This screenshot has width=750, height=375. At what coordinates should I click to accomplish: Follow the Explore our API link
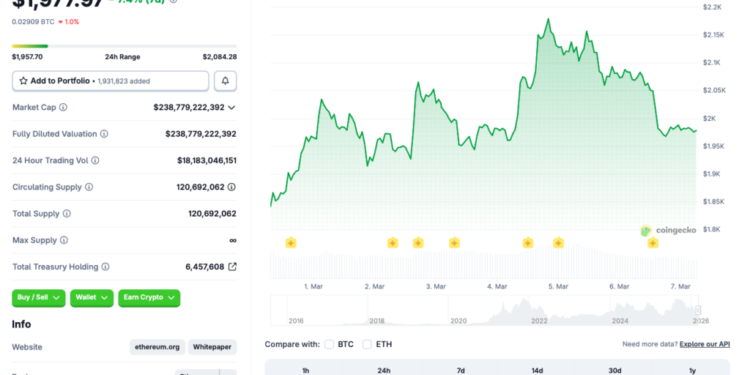705,344
